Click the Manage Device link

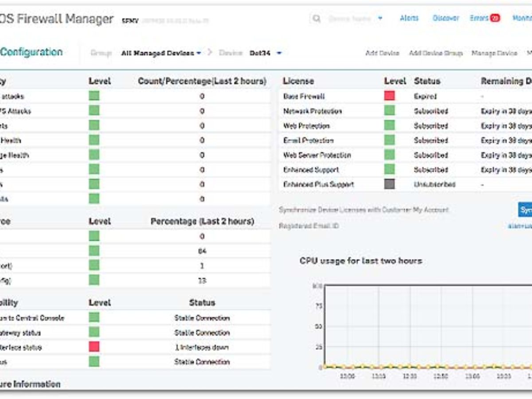click(494, 53)
